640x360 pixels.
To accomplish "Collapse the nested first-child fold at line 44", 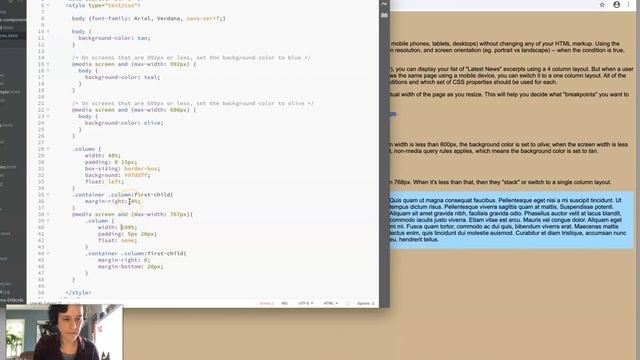I will click(x=48, y=253).
